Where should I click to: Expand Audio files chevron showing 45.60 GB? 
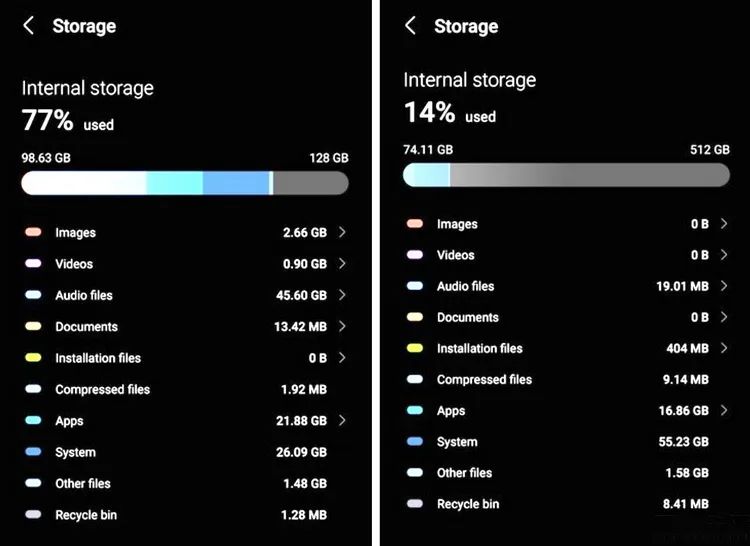click(x=342, y=295)
